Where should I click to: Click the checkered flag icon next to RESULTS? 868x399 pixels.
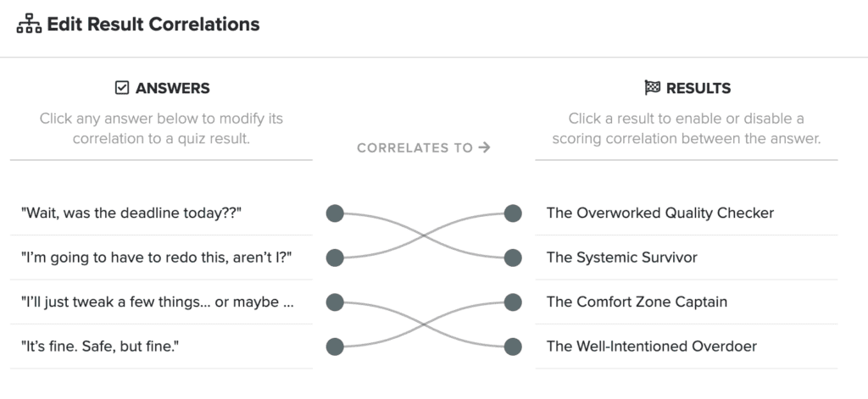point(653,87)
